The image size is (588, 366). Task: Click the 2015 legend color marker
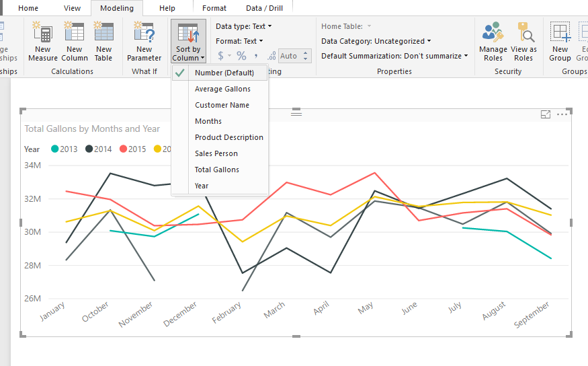(123, 149)
